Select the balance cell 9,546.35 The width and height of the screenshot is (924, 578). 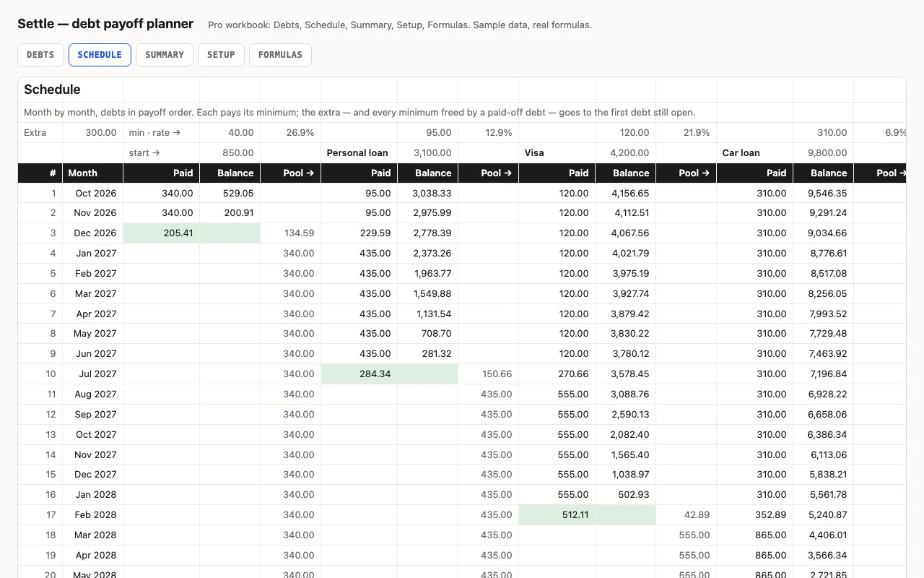(x=824, y=194)
